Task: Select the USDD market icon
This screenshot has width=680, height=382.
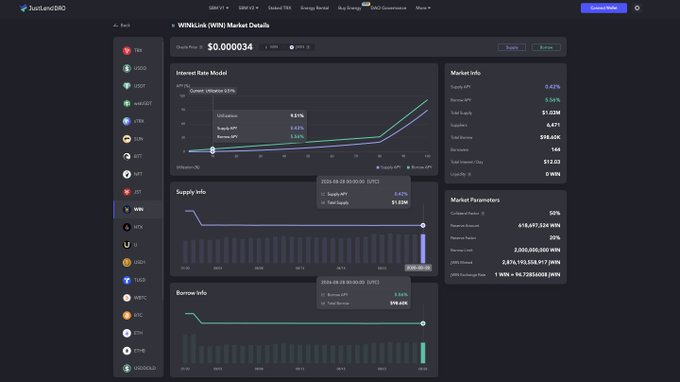Action: click(127, 68)
